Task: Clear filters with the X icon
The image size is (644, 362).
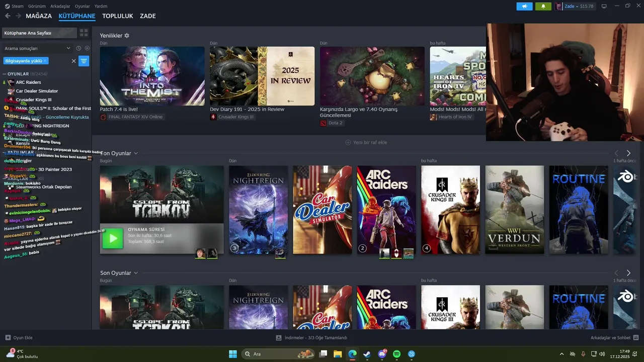Action: tap(73, 61)
